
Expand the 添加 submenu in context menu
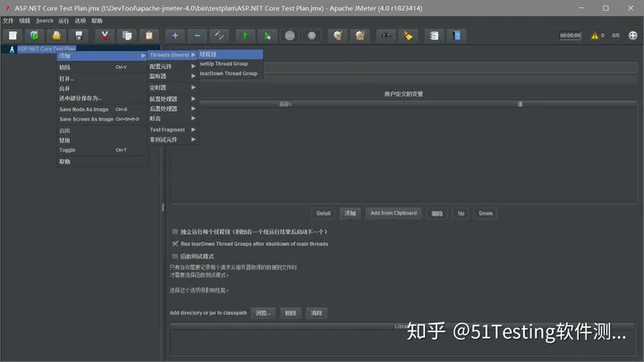[x=102, y=55]
